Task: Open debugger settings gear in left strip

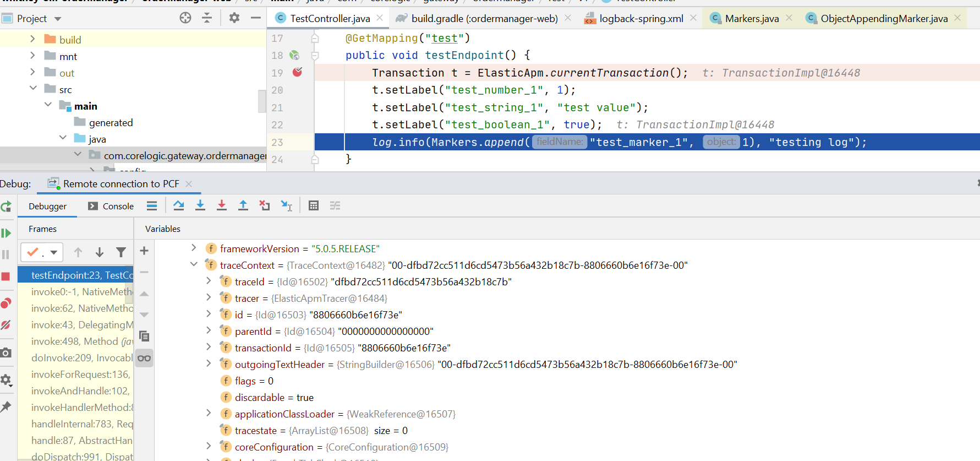Action: 6,379
